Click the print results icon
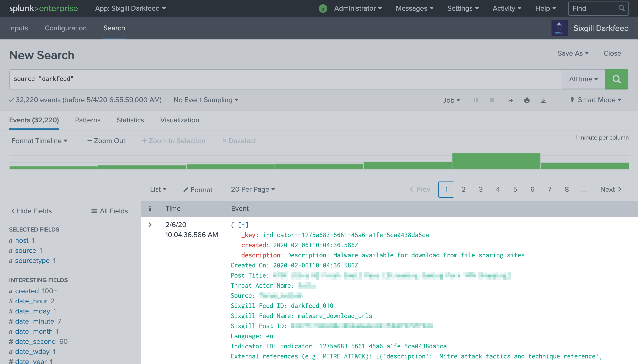 527,100
